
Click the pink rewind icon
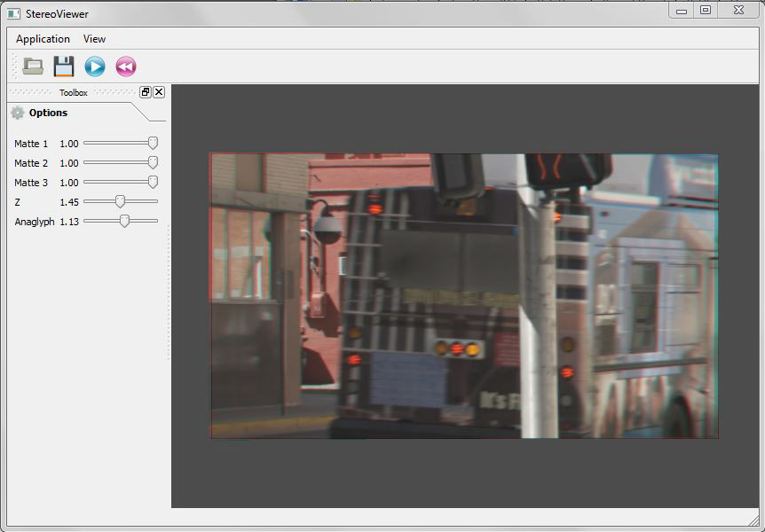[125, 66]
